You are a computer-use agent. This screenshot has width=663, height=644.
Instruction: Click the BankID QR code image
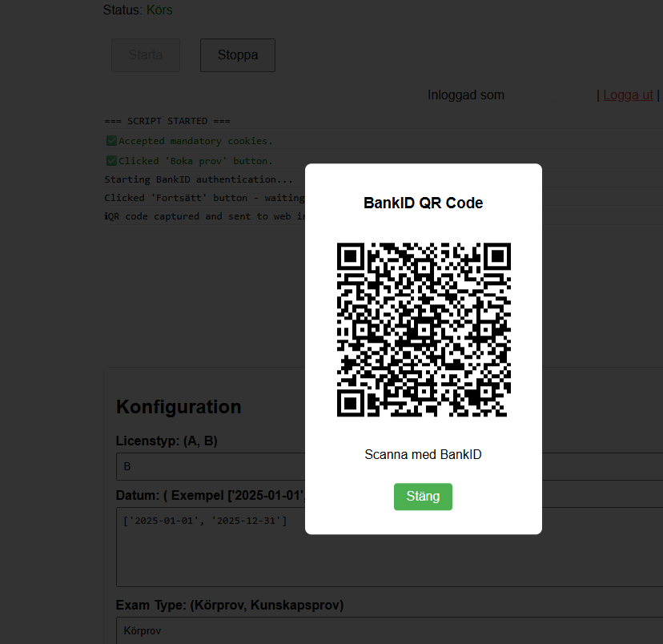tap(424, 329)
